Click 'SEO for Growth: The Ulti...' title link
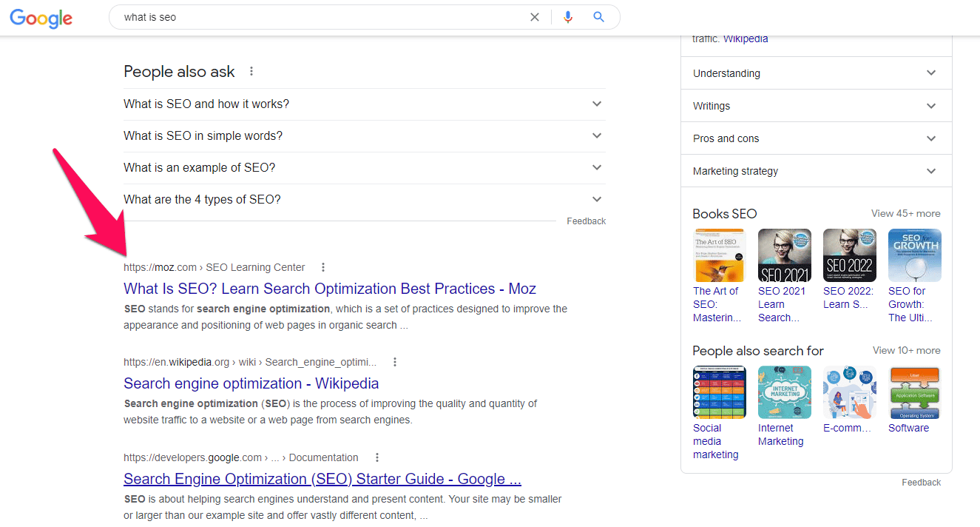 (x=910, y=304)
